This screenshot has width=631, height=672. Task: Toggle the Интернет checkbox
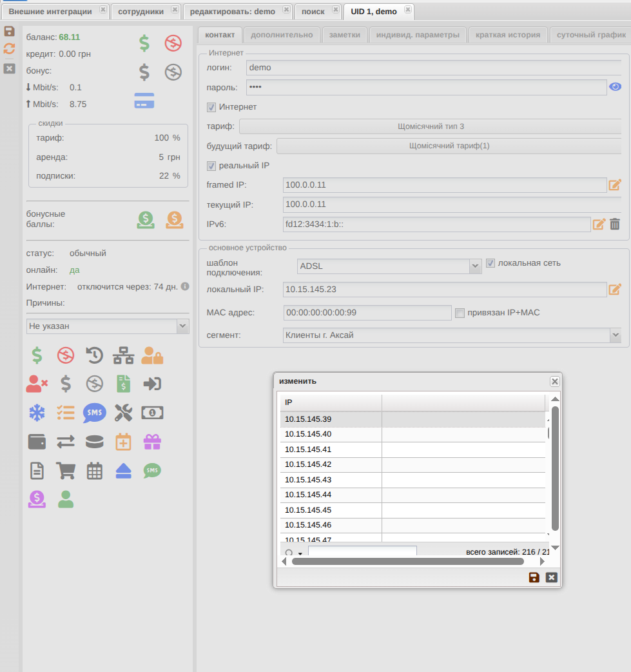tap(211, 107)
